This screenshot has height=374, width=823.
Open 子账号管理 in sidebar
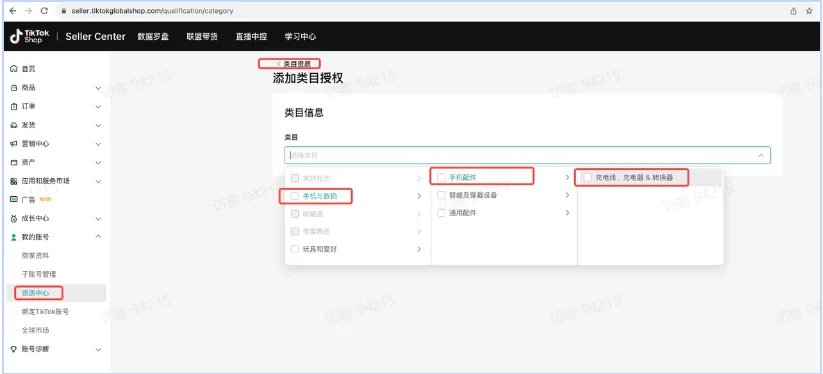click(x=39, y=274)
